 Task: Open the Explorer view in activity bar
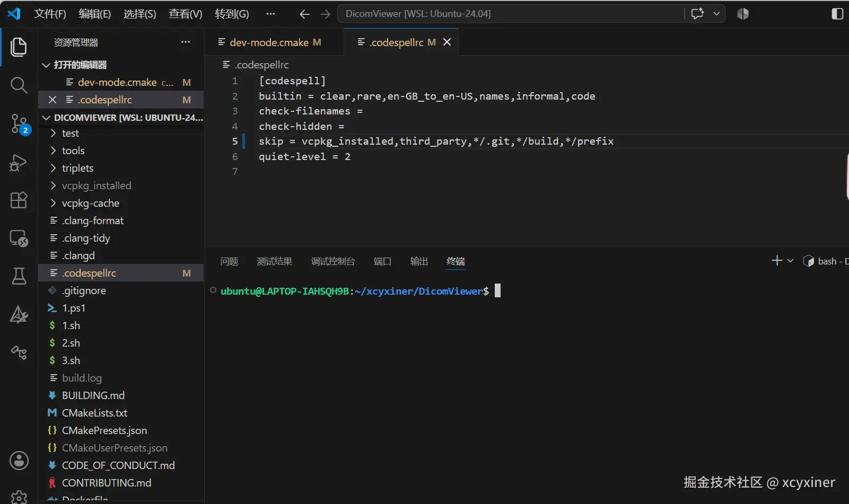click(19, 47)
